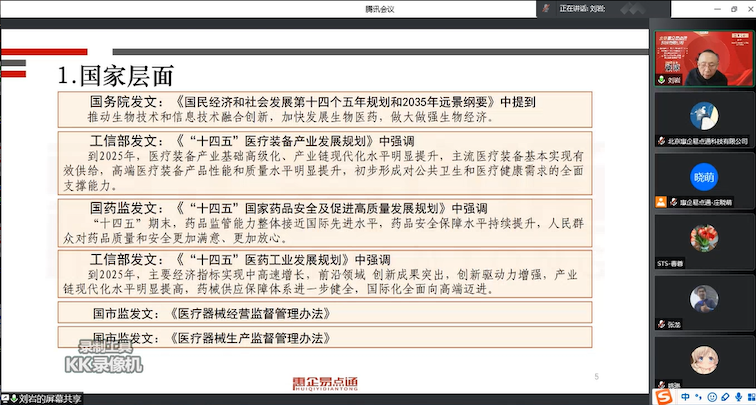Click the 正在讲话 speaker name banner
The image size is (756, 405).
(x=582, y=9)
